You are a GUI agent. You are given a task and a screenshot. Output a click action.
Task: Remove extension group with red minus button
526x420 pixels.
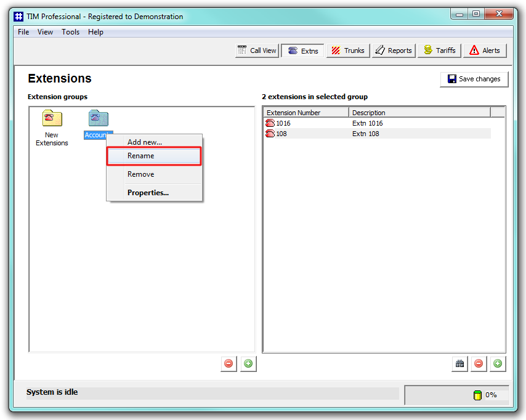pyautogui.click(x=229, y=363)
